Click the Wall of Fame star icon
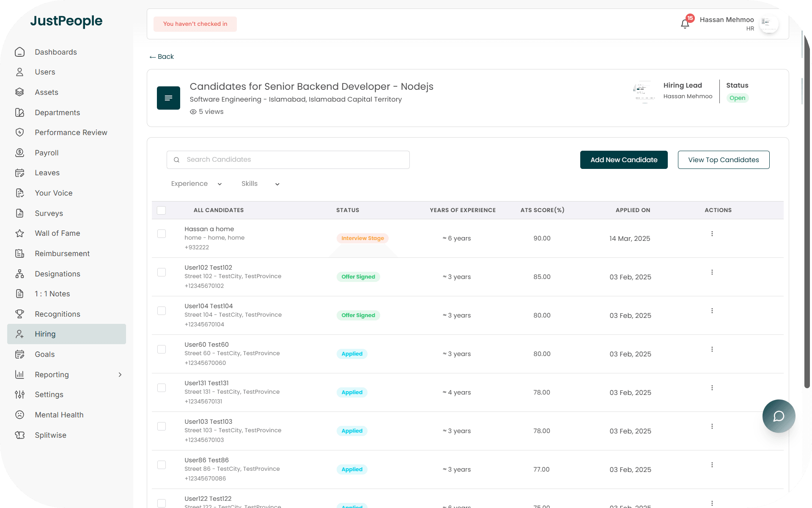Viewport: 812px width, 508px height. 19,233
